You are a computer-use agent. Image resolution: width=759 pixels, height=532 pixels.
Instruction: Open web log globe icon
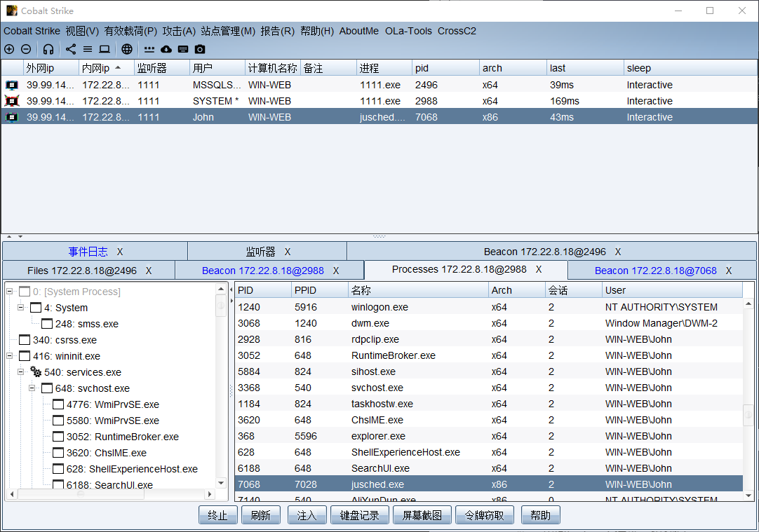(x=127, y=49)
